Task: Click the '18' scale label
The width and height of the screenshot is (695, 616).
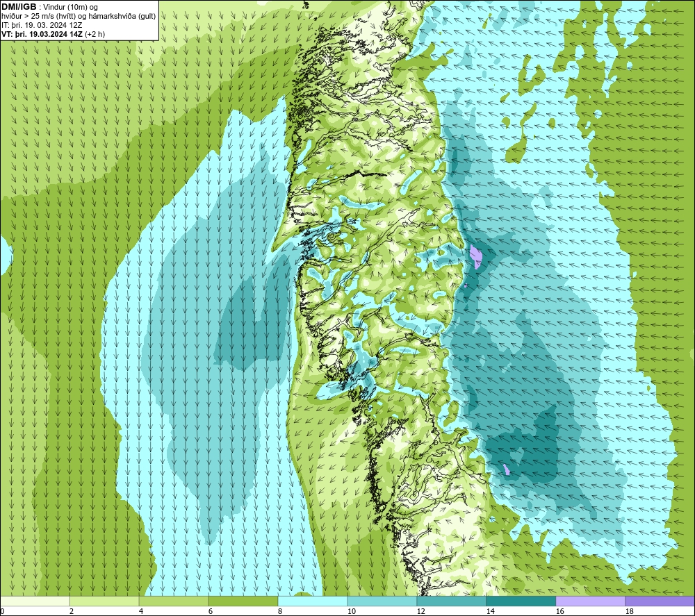Action: pyautogui.click(x=629, y=612)
